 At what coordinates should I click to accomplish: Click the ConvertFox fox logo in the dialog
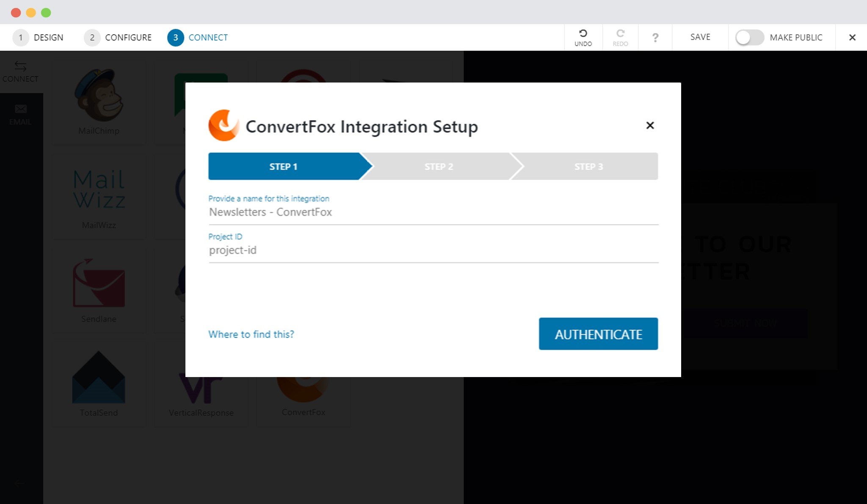coord(224,126)
